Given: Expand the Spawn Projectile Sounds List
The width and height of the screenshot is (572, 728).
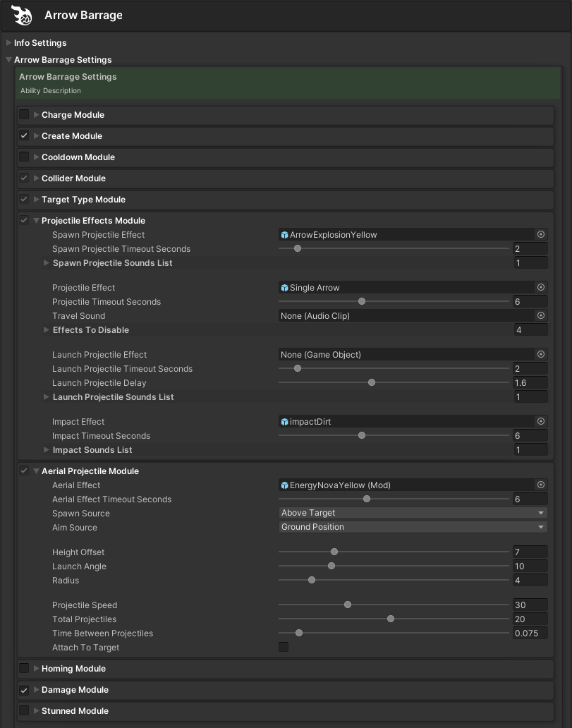Looking at the screenshot, I should (x=47, y=263).
